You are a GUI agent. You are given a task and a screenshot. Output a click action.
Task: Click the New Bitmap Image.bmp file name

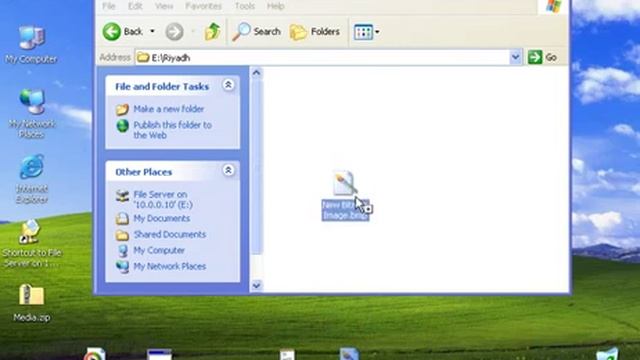click(345, 210)
